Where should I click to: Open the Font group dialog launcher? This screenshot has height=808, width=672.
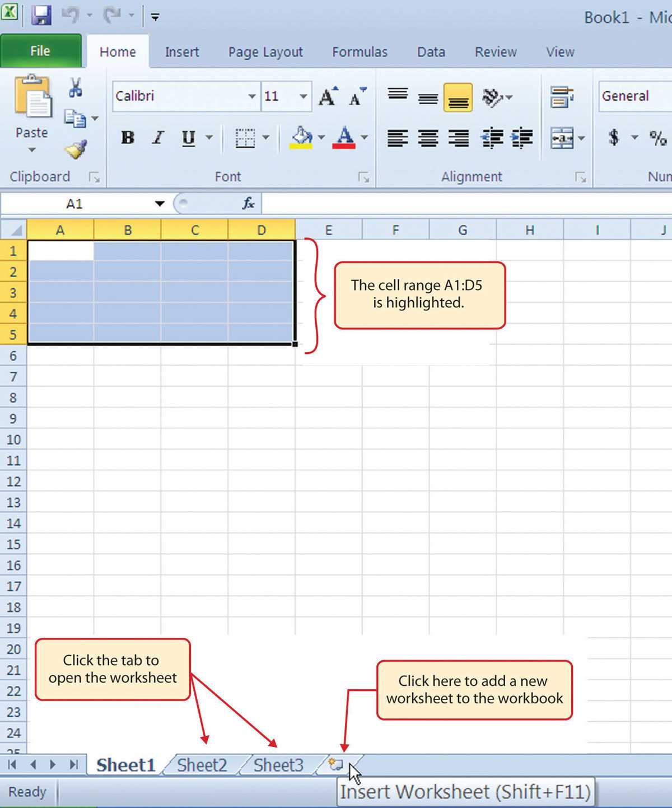[364, 178]
